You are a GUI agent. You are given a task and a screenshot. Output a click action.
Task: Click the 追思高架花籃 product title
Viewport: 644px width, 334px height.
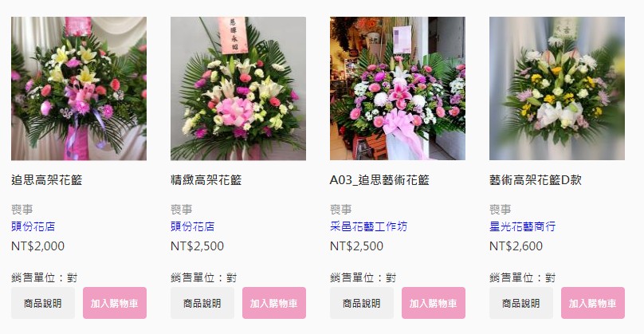(x=47, y=180)
